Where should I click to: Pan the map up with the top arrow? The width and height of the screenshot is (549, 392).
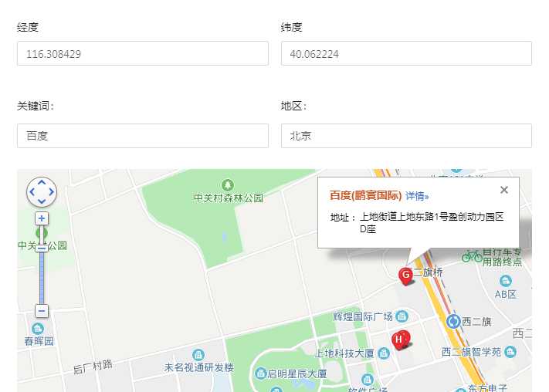tap(42, 182)
